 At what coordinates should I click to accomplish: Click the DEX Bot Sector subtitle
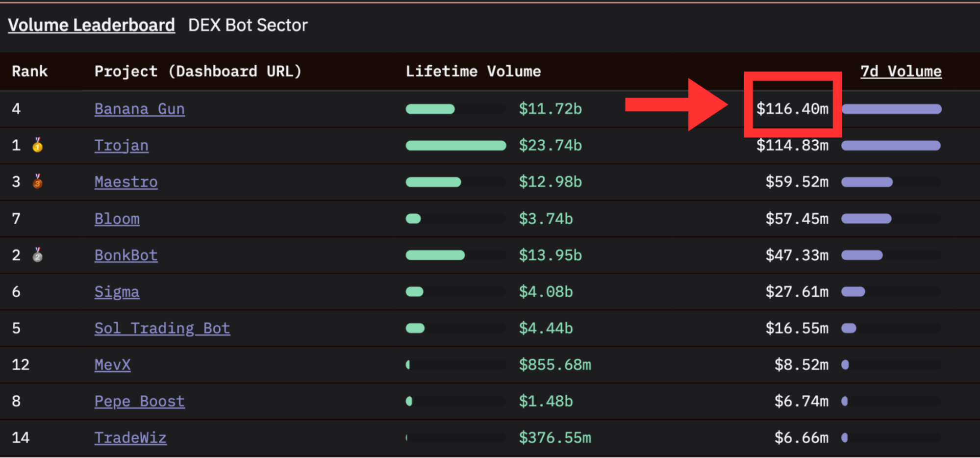tap(248, 25)
